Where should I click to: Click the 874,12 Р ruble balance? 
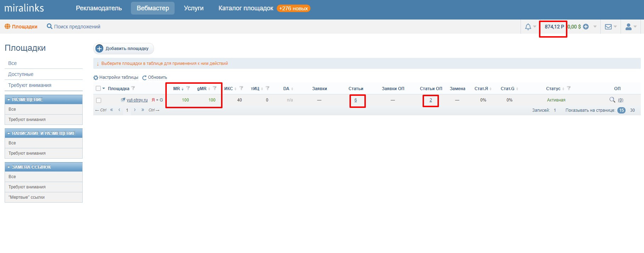[x=554, y=27]
